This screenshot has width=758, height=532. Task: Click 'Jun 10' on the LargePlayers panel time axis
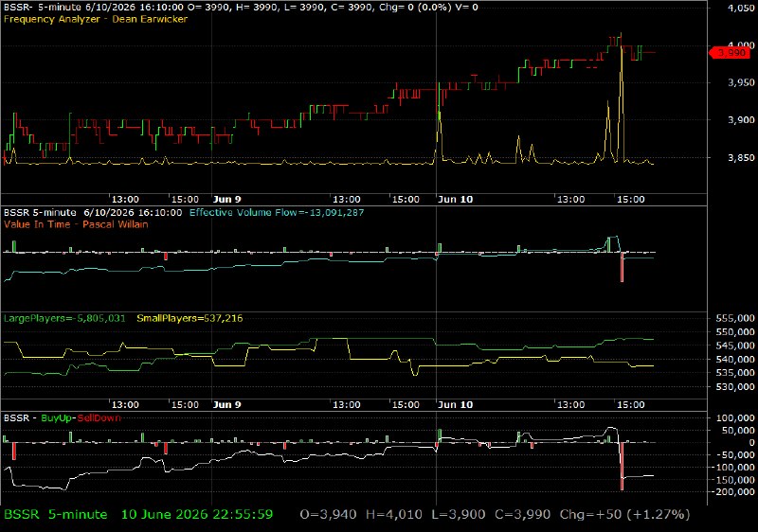pyautogui.click(x=455, y=405)
